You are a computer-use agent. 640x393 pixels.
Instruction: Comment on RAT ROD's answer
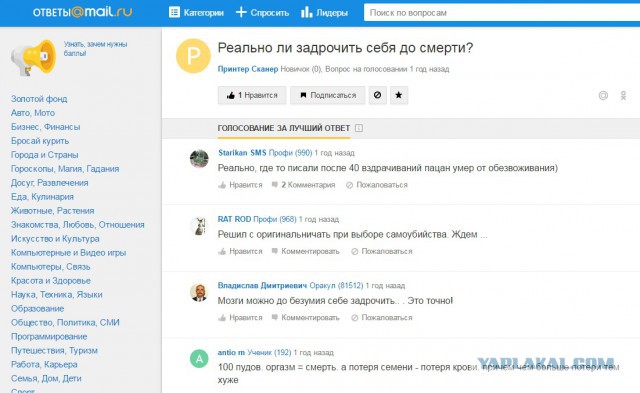(306, 251)
